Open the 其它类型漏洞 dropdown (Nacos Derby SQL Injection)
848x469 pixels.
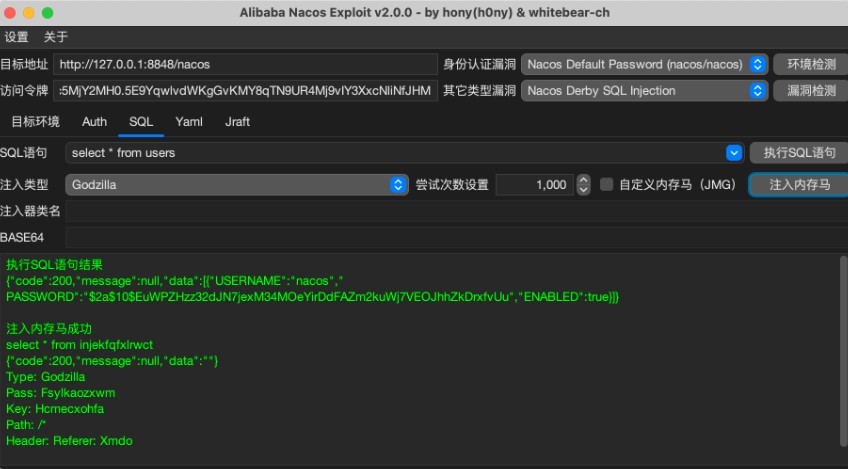[x=644, y=90]
